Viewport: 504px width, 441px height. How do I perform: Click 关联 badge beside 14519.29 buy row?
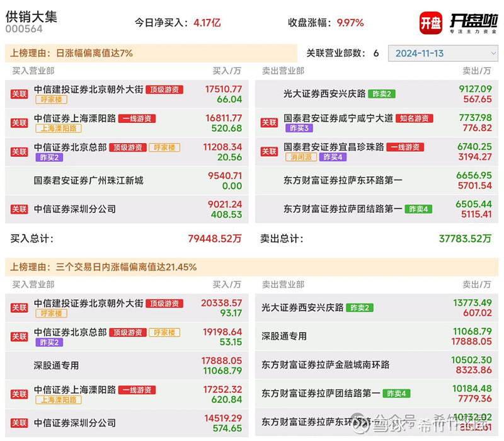(20, 423)
